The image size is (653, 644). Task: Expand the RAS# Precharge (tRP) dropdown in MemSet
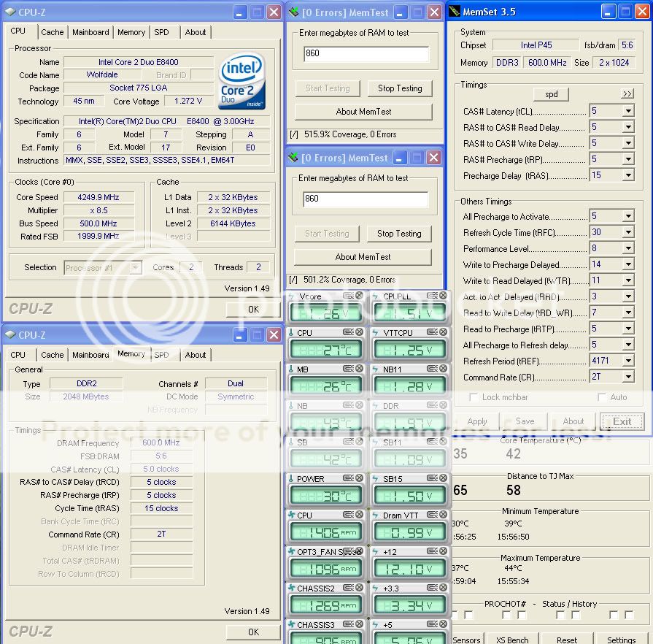[x=628, y=159]
